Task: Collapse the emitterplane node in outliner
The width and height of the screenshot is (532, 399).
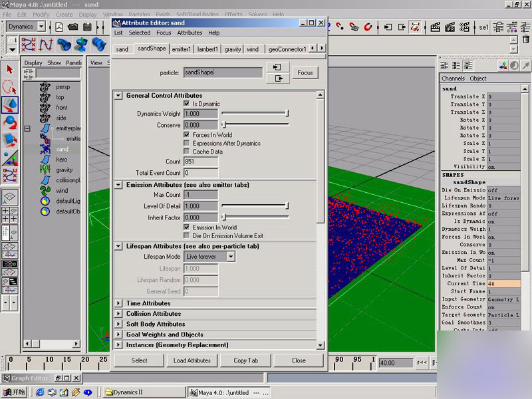Action: [27, 128]
